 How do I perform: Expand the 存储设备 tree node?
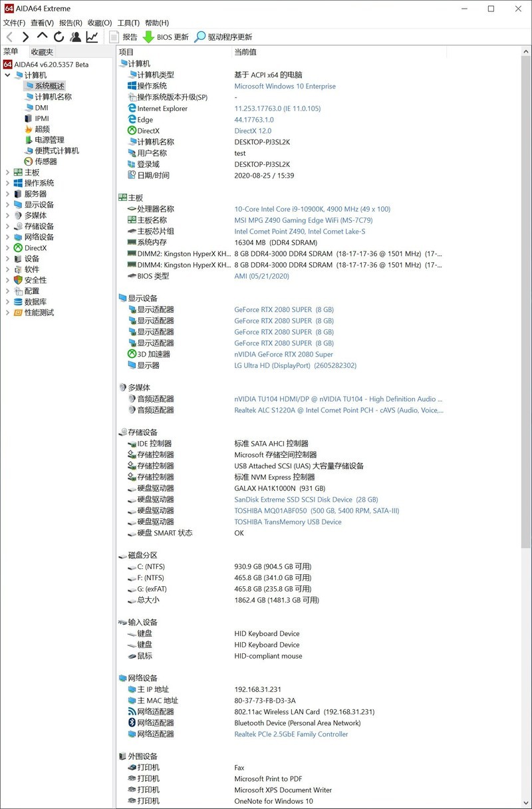coord(7,226)
